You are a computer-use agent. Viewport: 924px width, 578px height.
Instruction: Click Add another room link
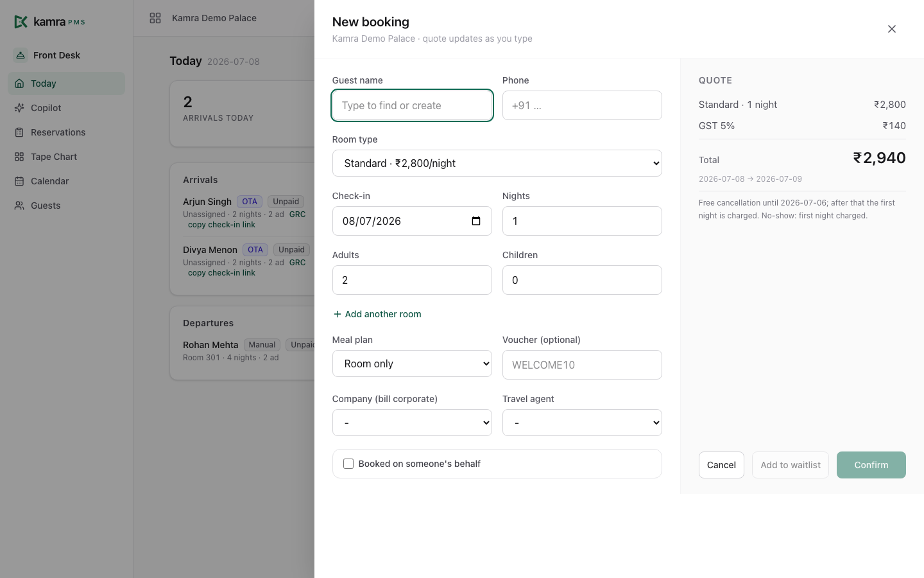tap(377, 314)
